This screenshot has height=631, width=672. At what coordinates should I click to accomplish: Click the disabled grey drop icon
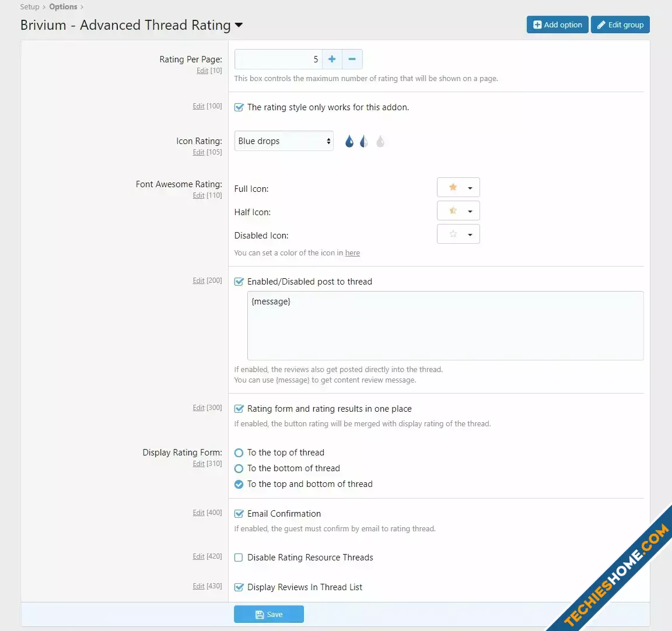(380, 141)
